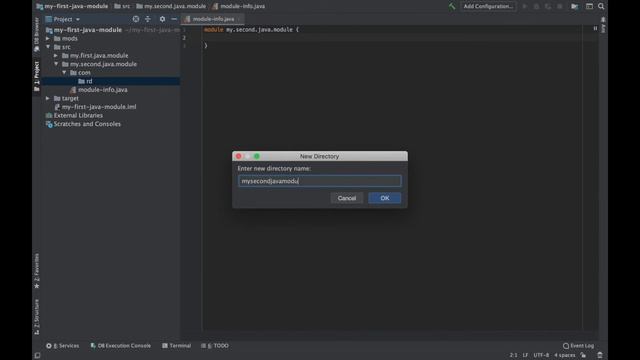Click Expand/Collapse all icon in Project panel

148,19
